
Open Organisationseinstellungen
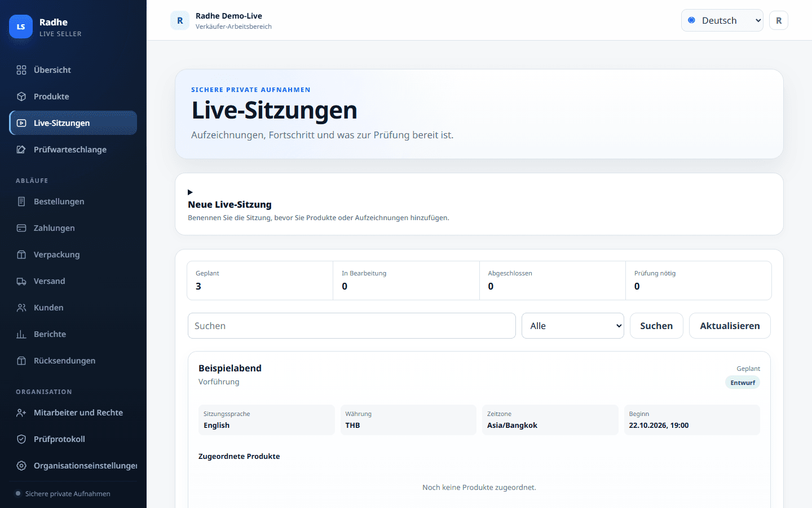[73, 466]
